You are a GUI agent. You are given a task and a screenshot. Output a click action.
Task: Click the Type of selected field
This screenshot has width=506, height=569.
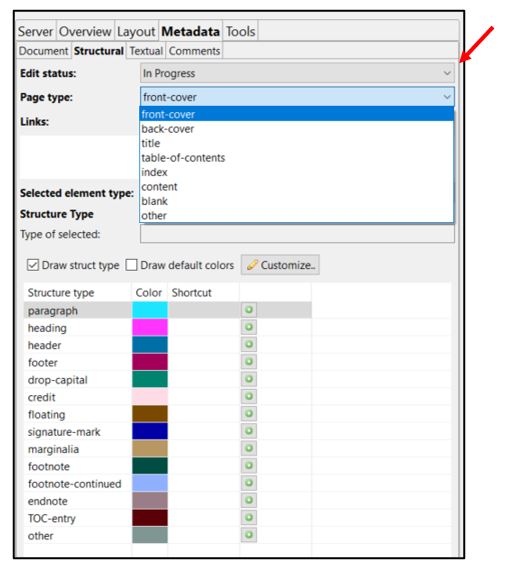tap(297, 234)
